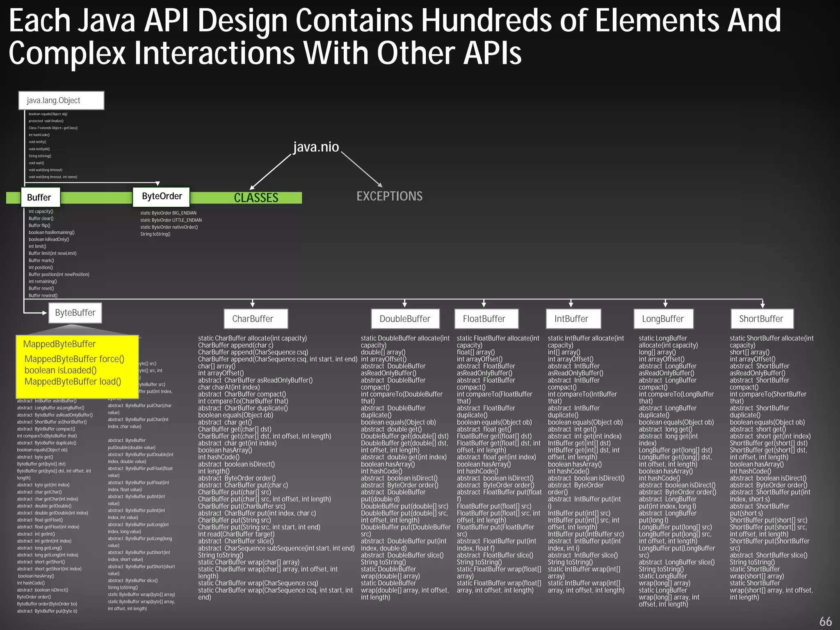Click the java.lang.Object class box
The width and height of the screenshot is (840, 630).
(x=61, y=100)
